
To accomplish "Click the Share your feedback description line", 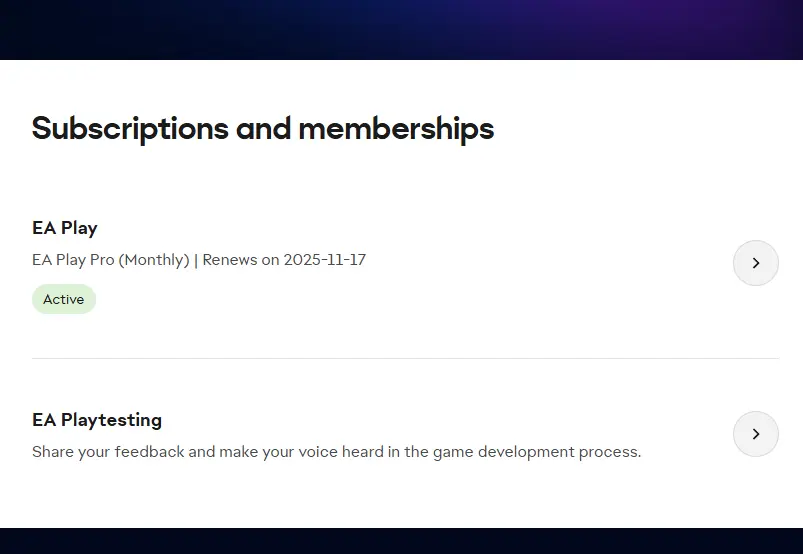I will (x=336, y=452).
